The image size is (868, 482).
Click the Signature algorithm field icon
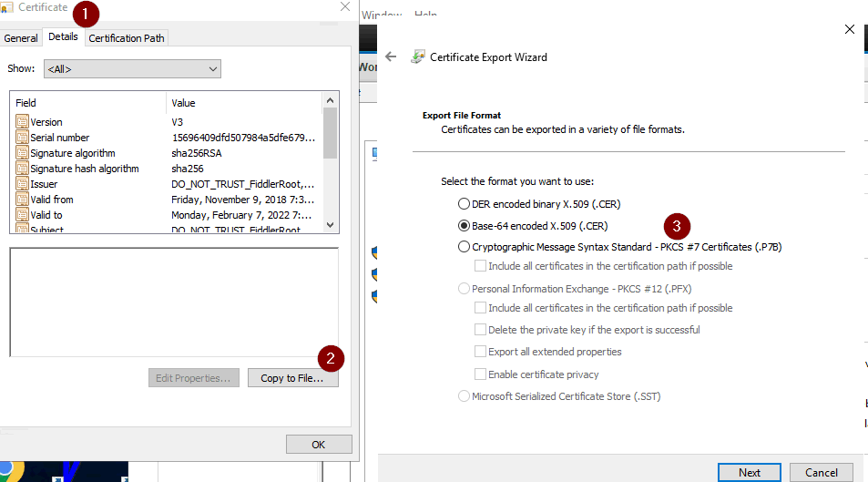click(x=22, y=153)
